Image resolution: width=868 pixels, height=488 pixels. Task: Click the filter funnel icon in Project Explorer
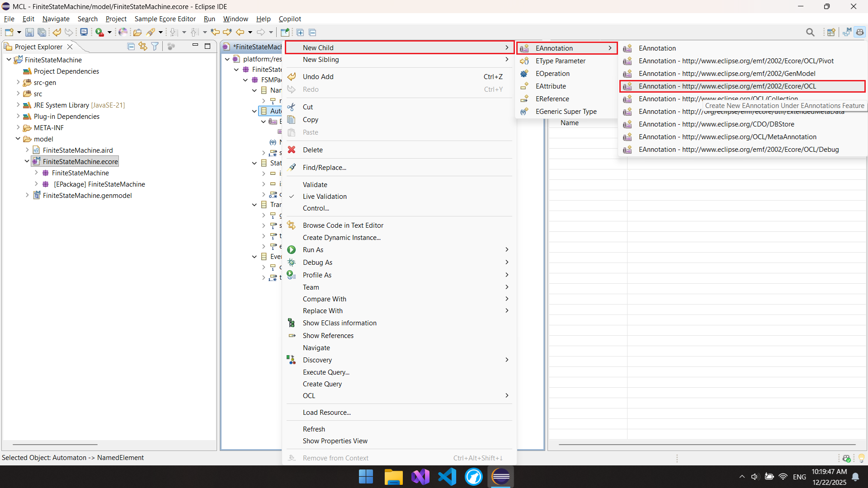[155, 47]
